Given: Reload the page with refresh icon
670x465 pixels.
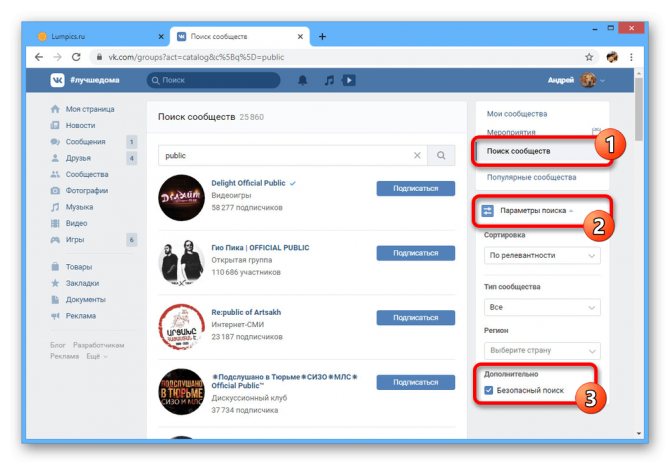Looking at the screenshot, I should point(76,57).
